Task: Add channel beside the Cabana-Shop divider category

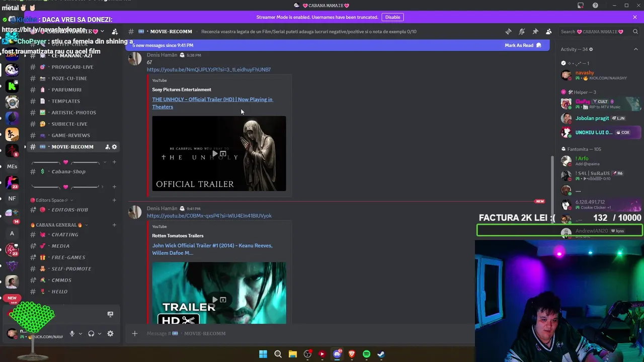Action: (x=114, y=162)
